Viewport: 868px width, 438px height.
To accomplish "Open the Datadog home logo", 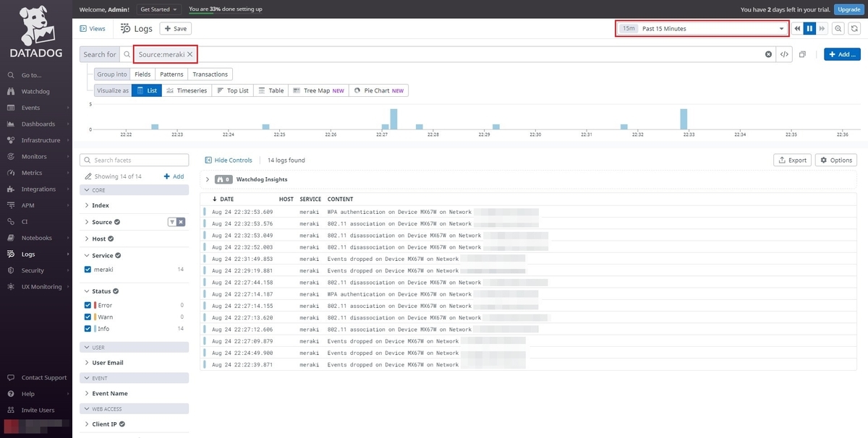I will point(35,32).
